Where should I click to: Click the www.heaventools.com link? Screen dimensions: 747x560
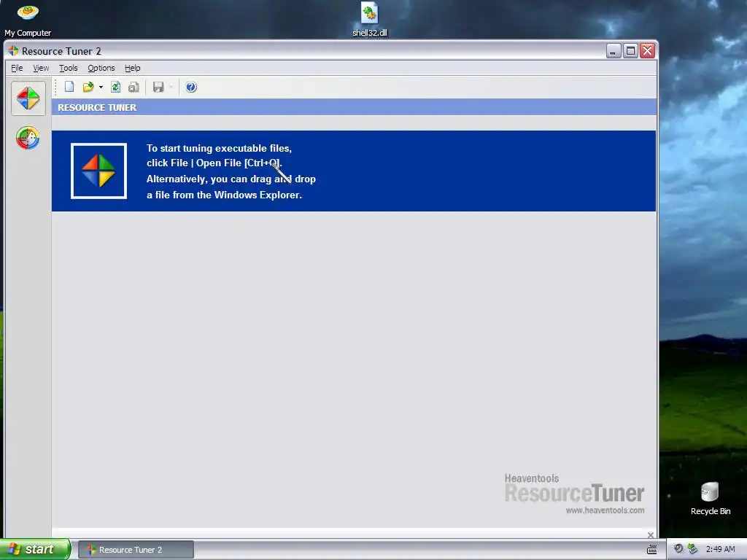pyautogui.click(x=605, y=510)
